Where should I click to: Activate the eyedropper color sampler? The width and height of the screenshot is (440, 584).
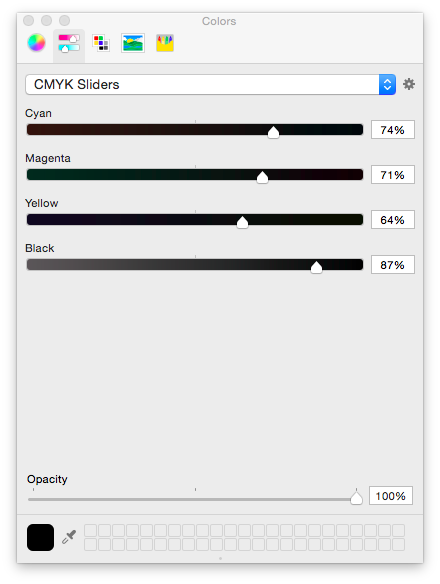[x=69, y=537]
